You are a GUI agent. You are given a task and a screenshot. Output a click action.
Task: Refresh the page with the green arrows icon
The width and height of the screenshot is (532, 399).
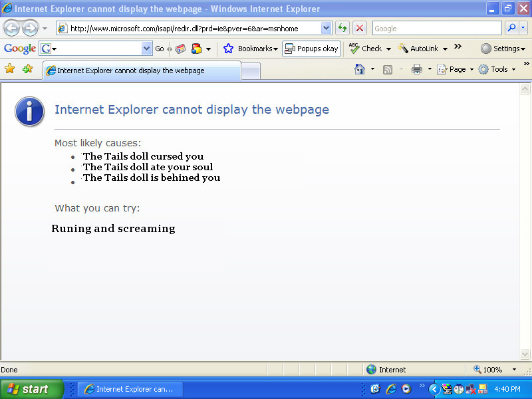pyautogui.click(x=342, y=28)
